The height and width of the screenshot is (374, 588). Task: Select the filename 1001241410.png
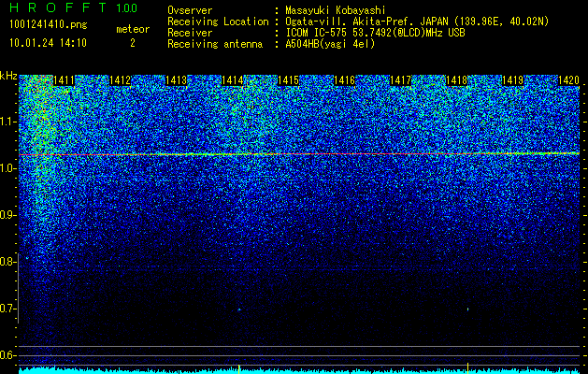pyautogui.click(x=49, y=24)
